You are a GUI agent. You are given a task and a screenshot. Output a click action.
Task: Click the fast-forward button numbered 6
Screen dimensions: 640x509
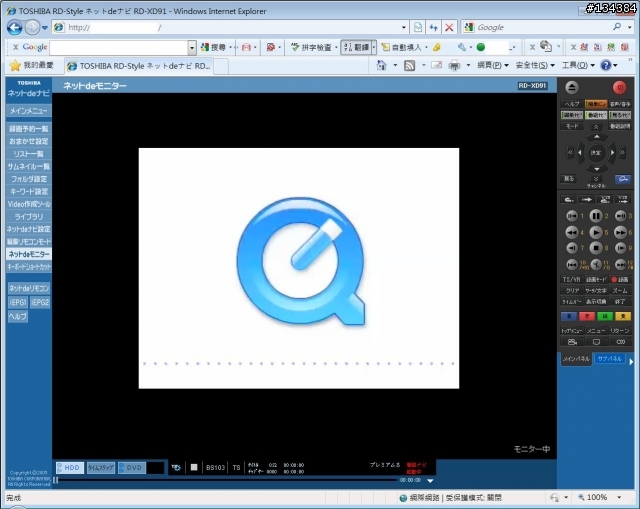[x=620, y=232]
